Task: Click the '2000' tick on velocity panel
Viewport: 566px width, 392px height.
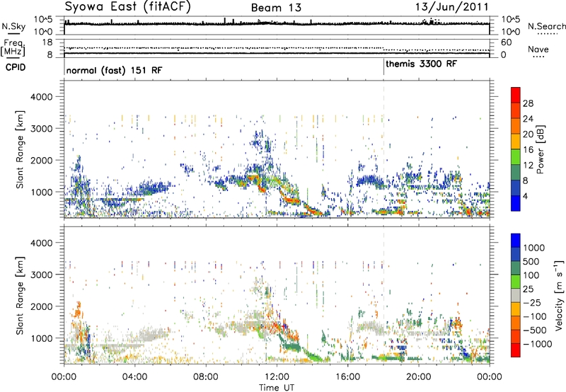Action: point(42,306)
